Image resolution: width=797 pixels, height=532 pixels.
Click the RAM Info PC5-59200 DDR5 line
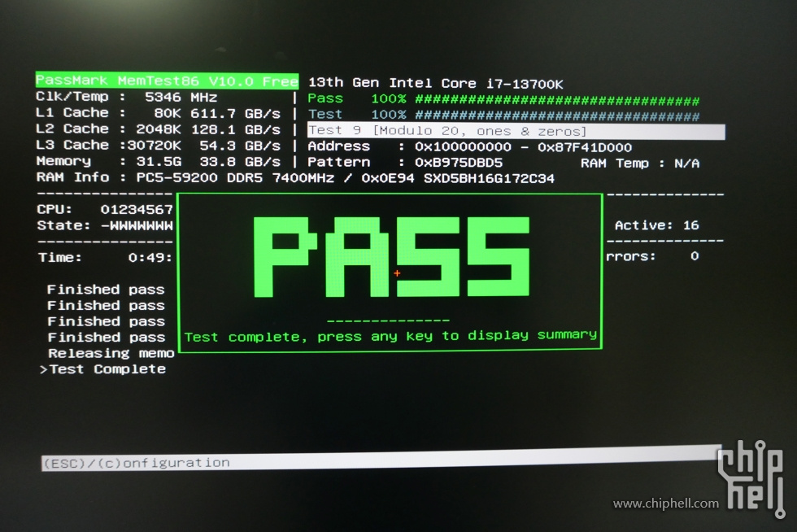point(295,178)
